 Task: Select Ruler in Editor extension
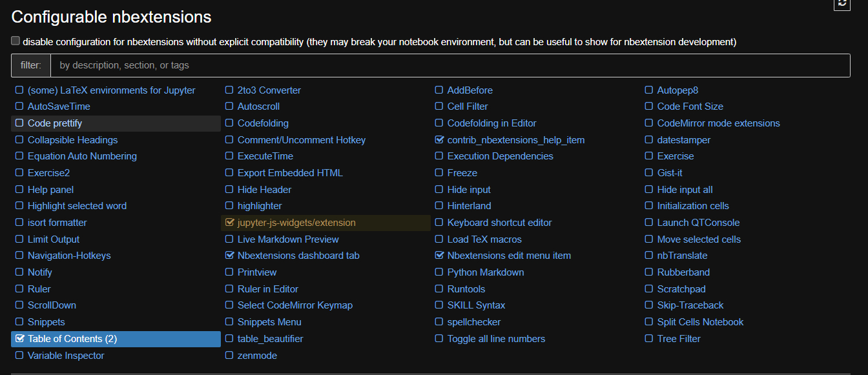click(268, 289)
